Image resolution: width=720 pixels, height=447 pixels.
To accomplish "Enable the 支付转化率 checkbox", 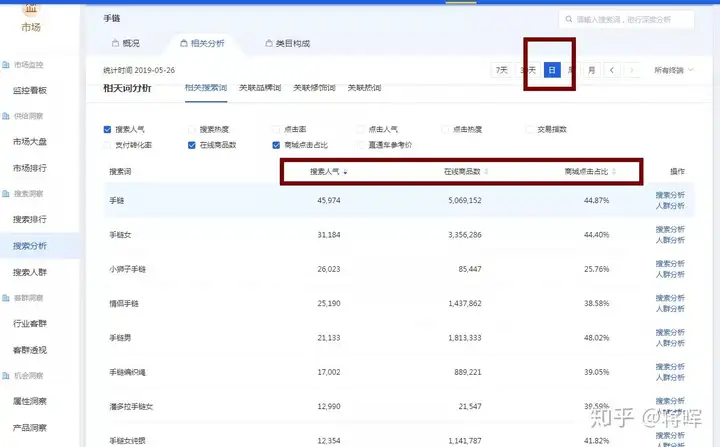I will (x=107, y=145).
